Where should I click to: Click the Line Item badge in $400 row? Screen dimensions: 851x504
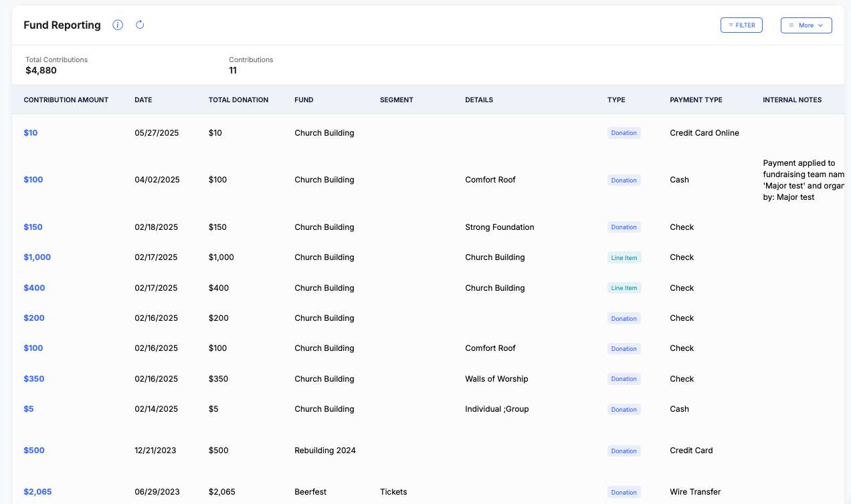(624, 288)
